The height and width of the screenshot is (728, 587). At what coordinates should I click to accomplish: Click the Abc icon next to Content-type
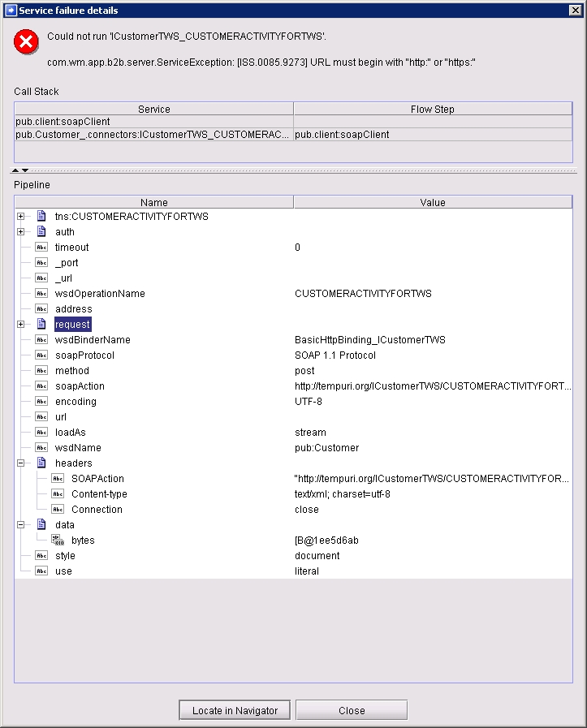(x=58, y=493)
